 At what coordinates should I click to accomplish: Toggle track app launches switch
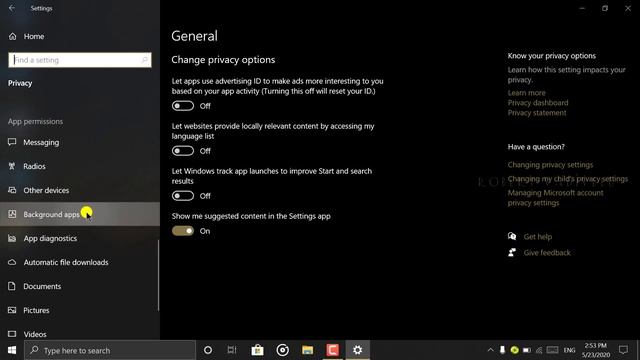183,196
